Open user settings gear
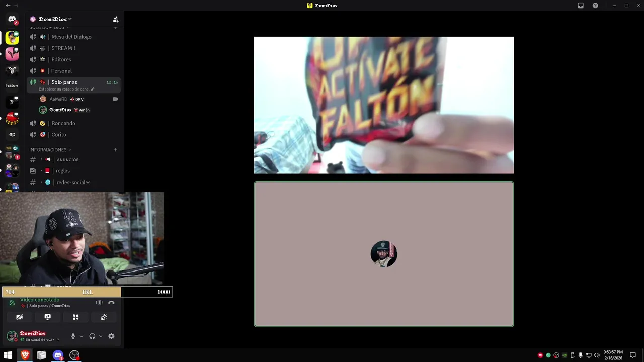644x362 pixels. (111, 336)
